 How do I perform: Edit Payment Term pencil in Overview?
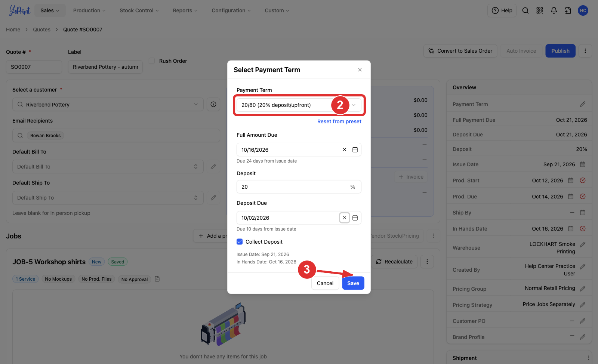pyautogui.click(x=583, y=104)
